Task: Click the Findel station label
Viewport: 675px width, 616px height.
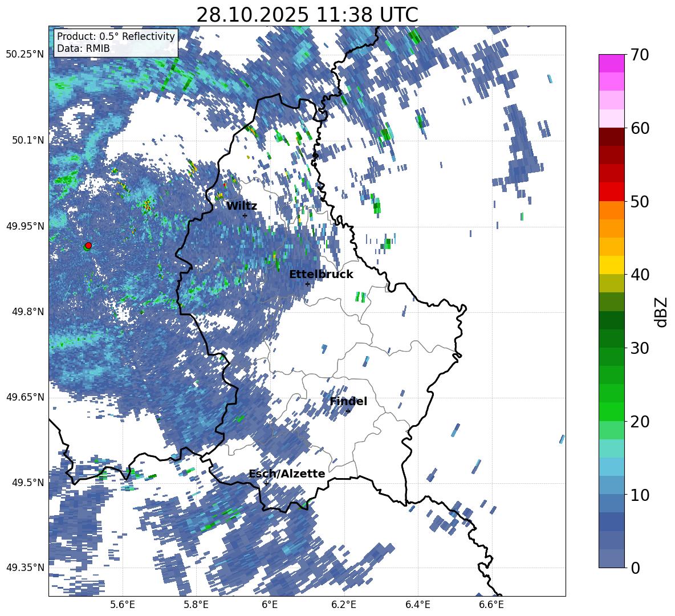Action: (348, 401)
